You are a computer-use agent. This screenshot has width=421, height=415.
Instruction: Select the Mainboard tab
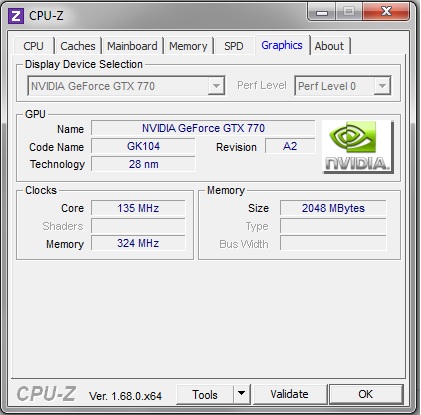(x=132, y=46)
